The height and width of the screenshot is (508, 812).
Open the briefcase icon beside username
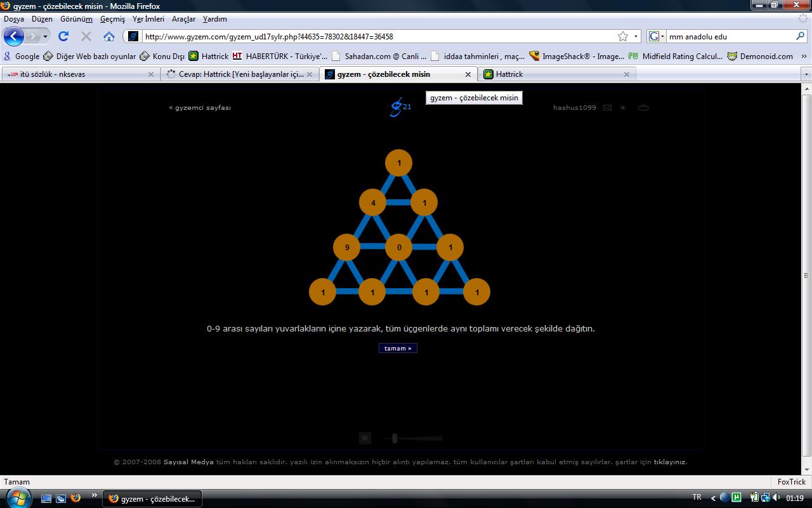pyautogui.click(x=643, y=107)
